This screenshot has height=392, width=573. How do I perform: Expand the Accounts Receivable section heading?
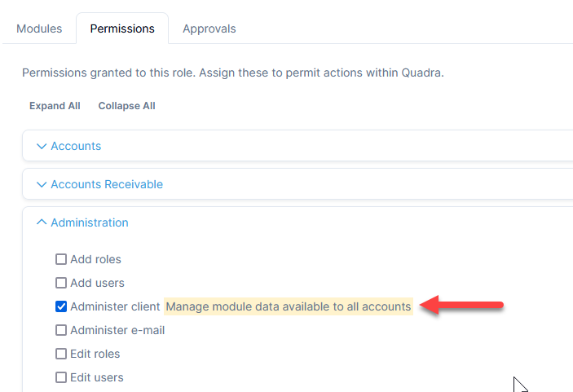pos(107,185)
